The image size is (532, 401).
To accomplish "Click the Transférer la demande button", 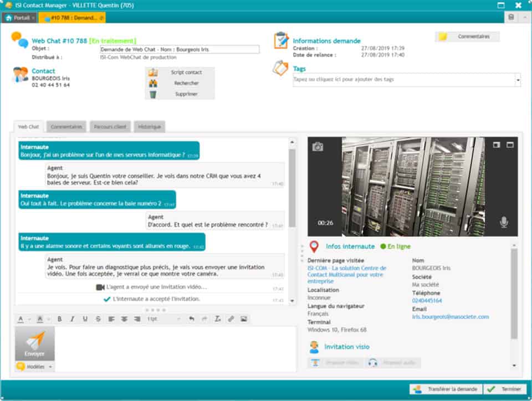I will coord(445,389).
